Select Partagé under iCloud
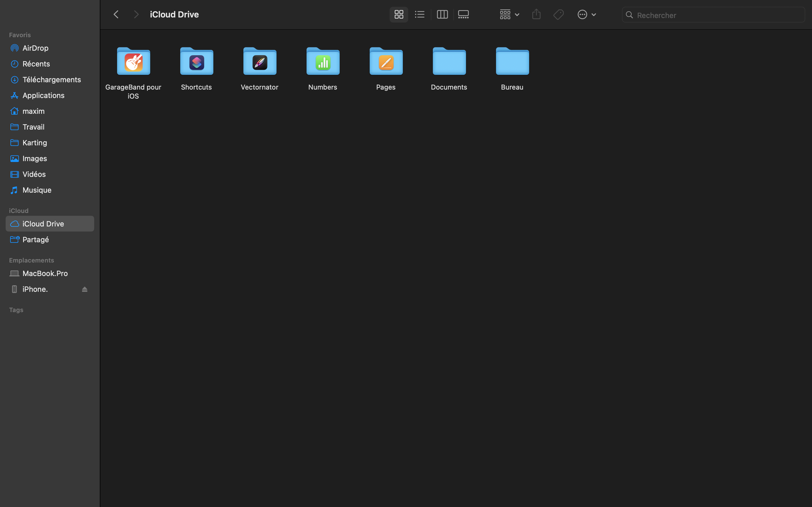The height and width of the screenshot is (507, 812). tap(36, 239)
